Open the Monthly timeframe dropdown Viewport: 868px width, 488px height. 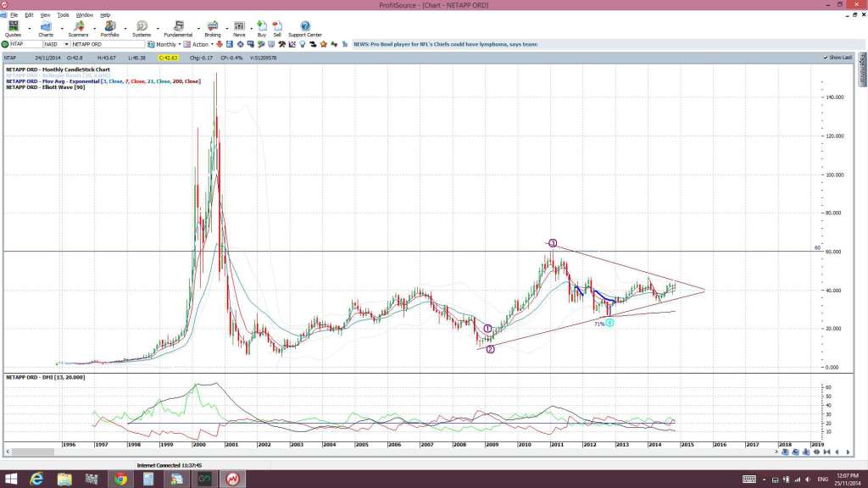[x=180, y=44]
